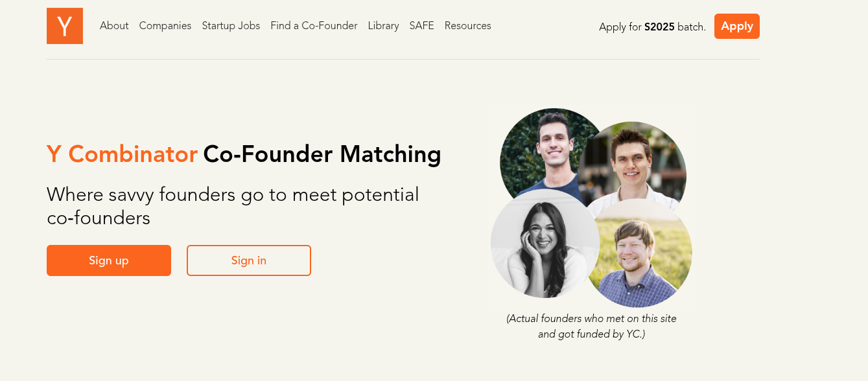Click the Sign up button
This screenshot has width=868, height=381.
pyautogui.click(x=109, y=260)
